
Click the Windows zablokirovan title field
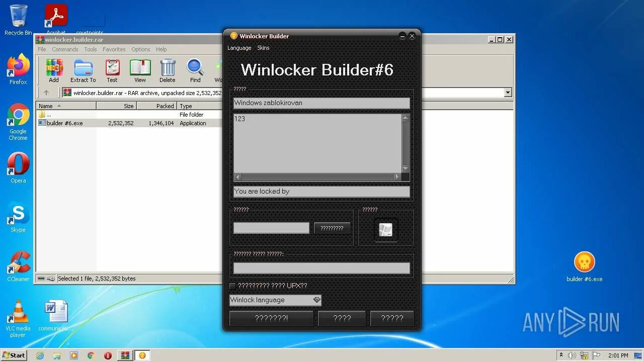tap(321, 103)
